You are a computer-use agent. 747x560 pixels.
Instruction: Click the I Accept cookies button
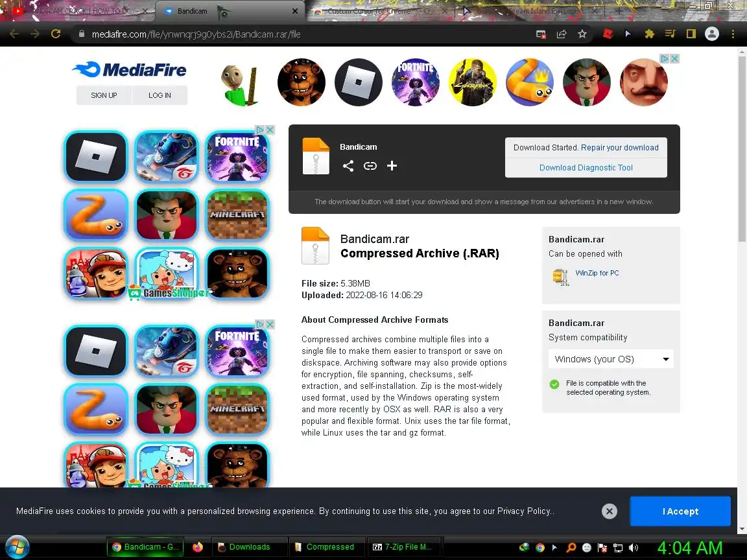680,511
